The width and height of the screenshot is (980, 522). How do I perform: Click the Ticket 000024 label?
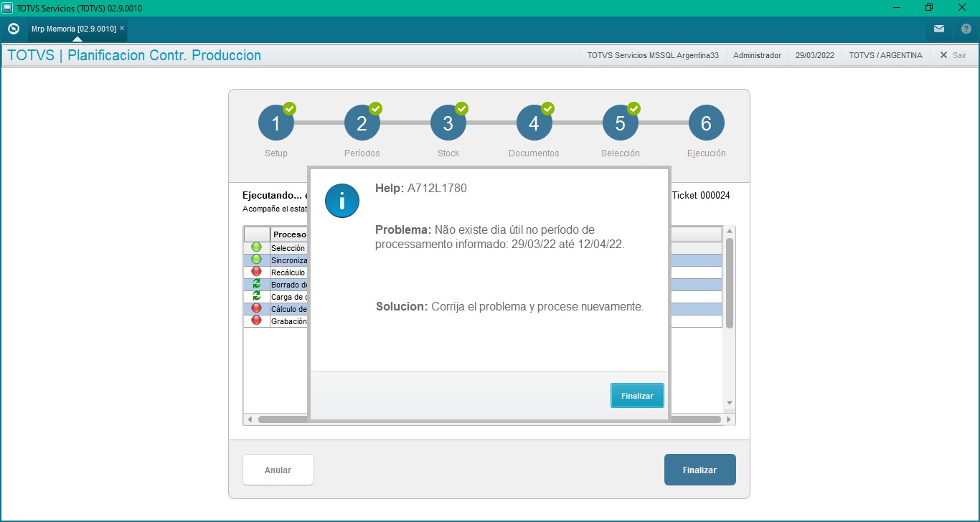(x=701, y=195)
